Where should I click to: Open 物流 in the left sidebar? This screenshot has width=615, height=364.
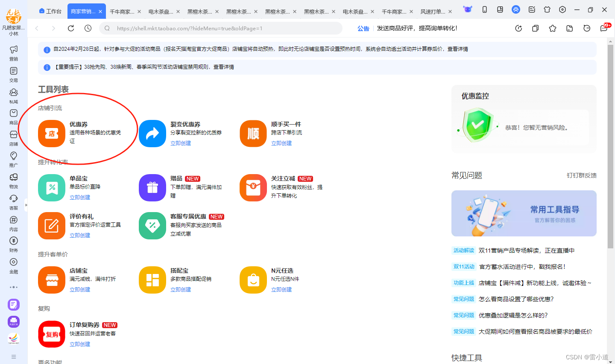(x=14, y=181)
